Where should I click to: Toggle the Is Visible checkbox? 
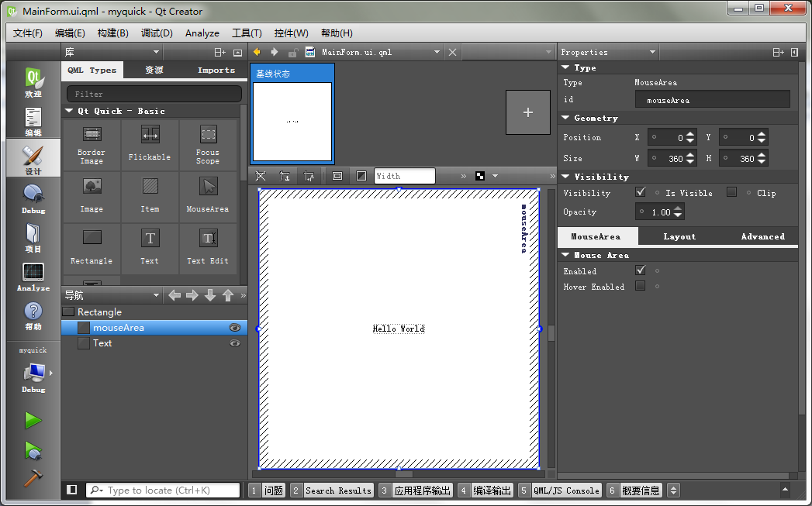(641, 192)
